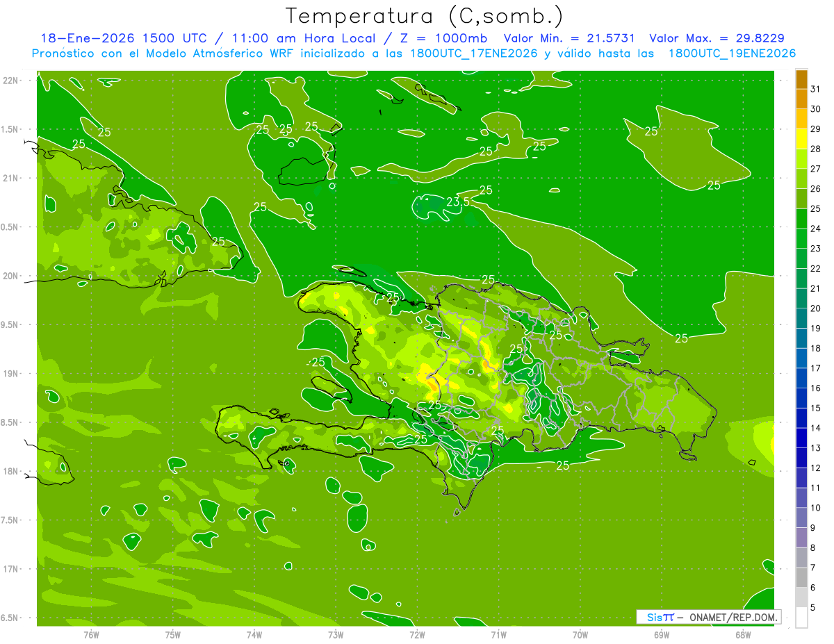
Task: Click the "29" label on the color scale
Action: click(x=816, y=129)
